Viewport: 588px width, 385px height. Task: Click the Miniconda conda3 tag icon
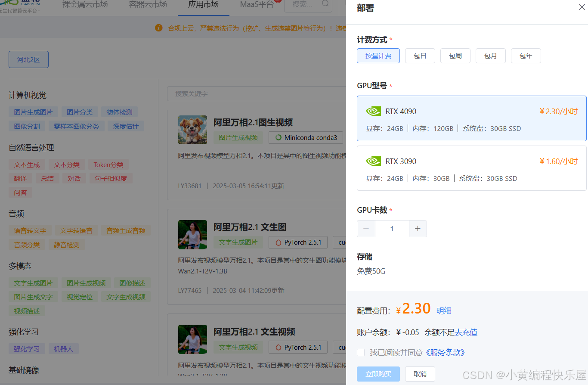tap(278, 138)
